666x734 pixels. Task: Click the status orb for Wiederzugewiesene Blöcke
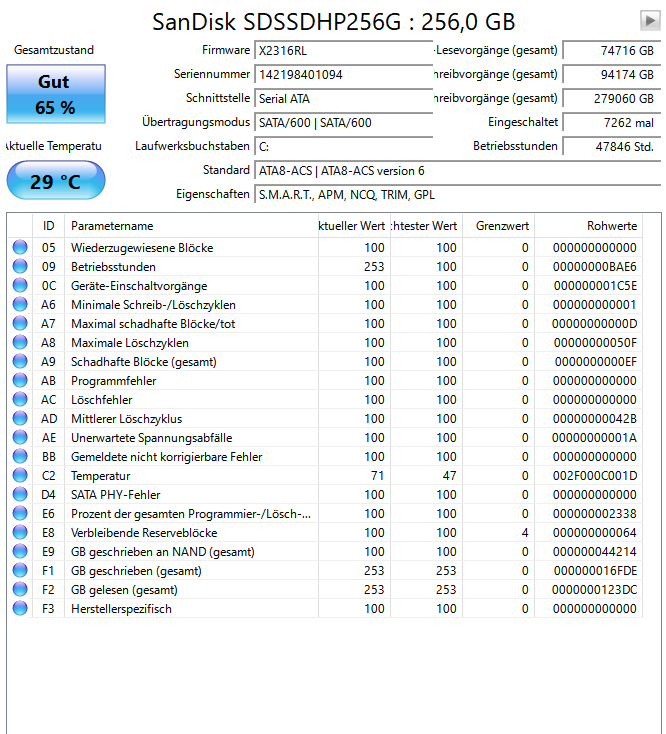tap(20, 247)
